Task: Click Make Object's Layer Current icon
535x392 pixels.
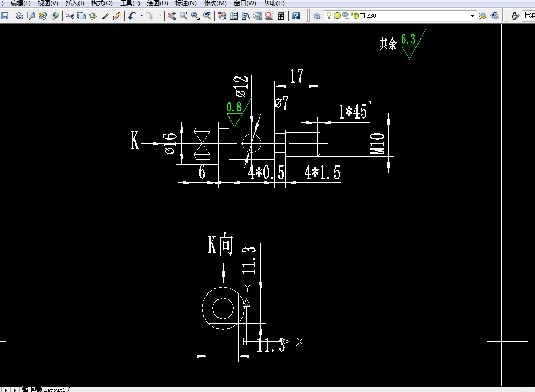Action: point(483,16)
